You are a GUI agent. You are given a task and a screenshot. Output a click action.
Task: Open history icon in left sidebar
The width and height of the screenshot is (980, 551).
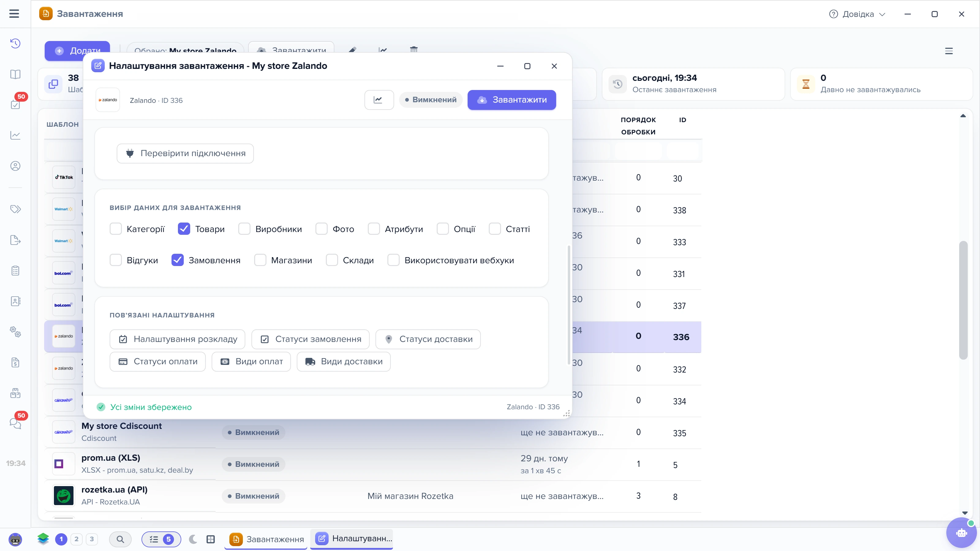[15, 43]
